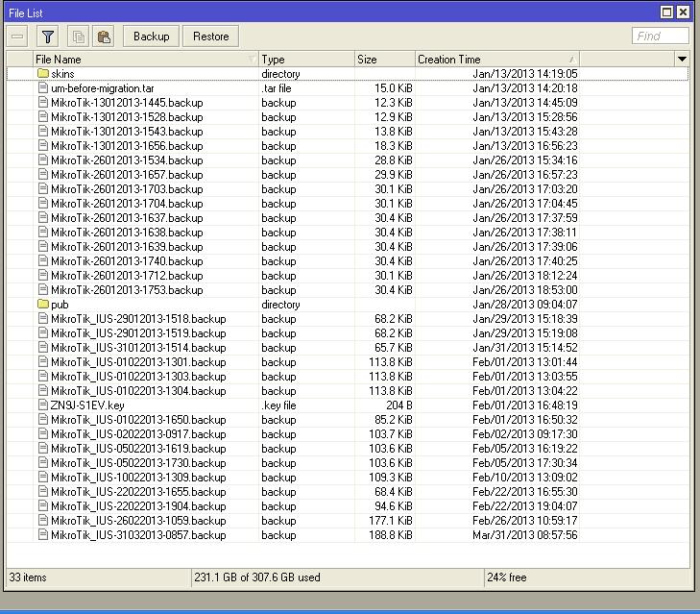Select file name MikroTik_IUS-05022013-1619.backup
The height and width of the screenshot is (614, 700).
pyautogui.click(x=138, y=448)
